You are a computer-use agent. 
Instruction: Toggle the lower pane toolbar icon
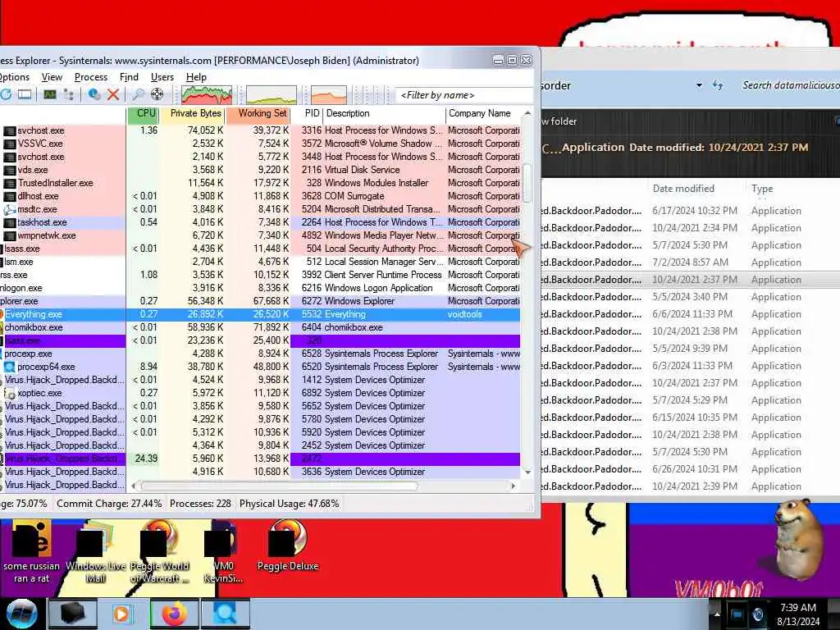pyautogui.click(x=25, y=95)
